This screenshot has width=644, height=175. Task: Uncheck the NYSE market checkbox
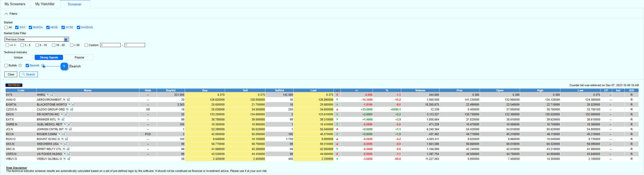click(63, 27)
